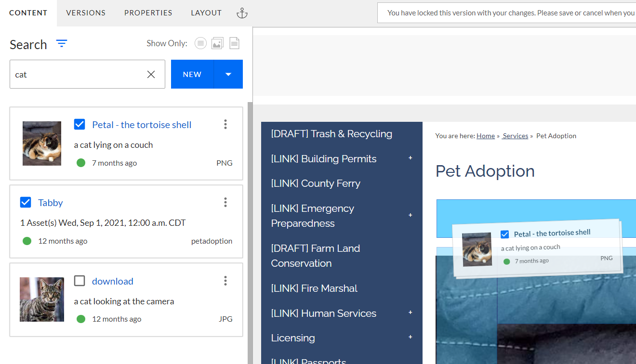Click 'a cat looking at the camera' text
This screenshot has height=364, width=636.
[124, 301]
